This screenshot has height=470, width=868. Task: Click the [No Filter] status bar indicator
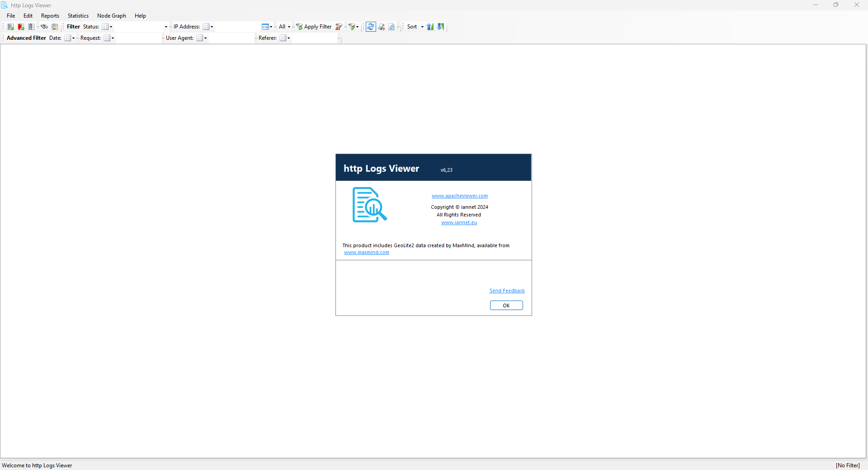(x=848, y=465)
